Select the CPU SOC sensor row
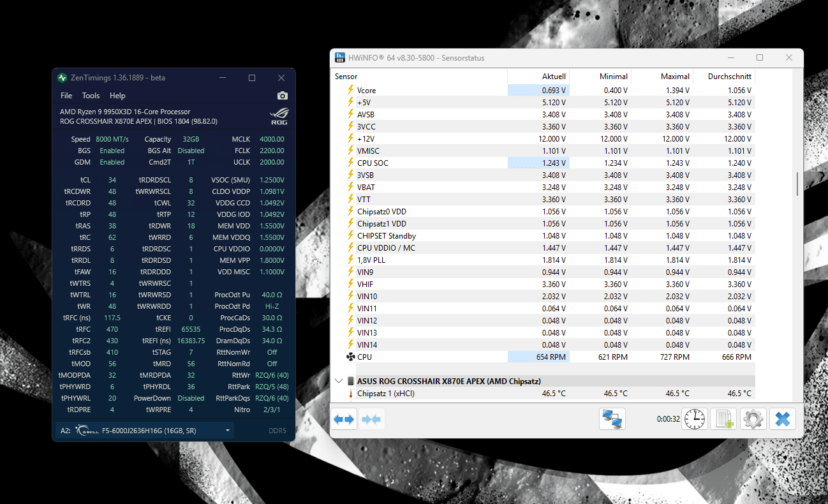Image resolution: width=828 pixels, height=504 pixels. click(543, 163)
